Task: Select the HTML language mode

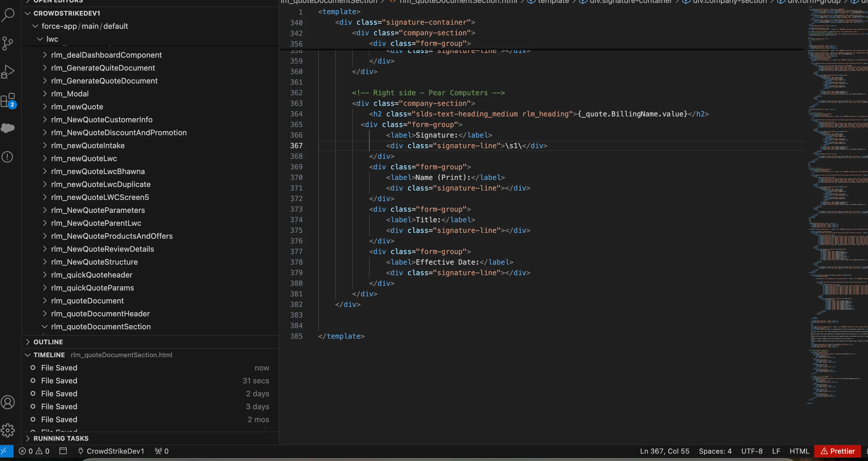Action: (799, 451)
